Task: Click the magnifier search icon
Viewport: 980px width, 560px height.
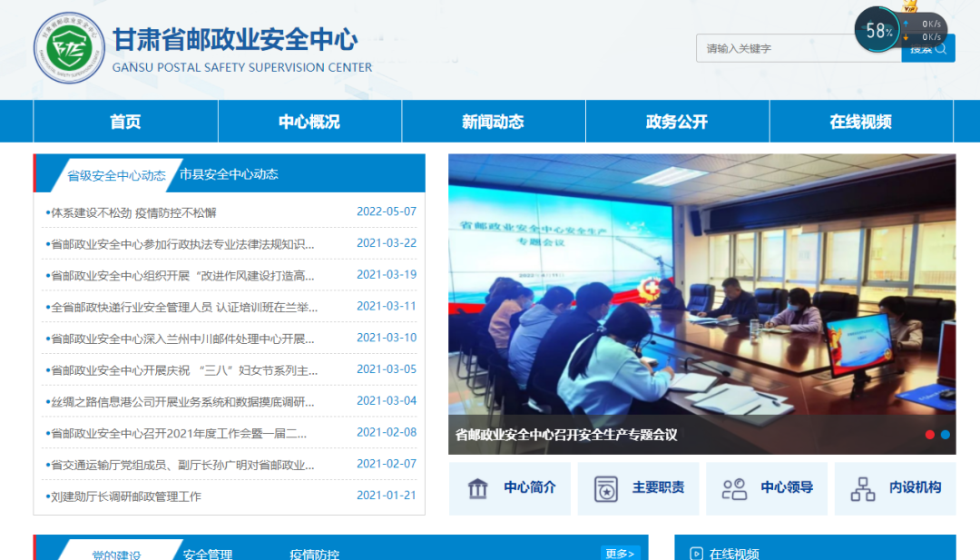Action: (940, 49)
